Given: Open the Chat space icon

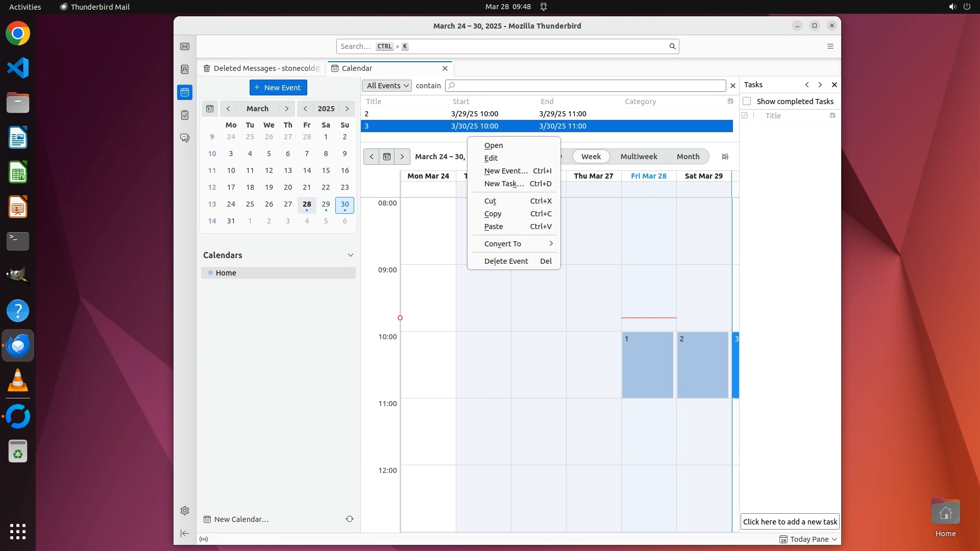Looking at the screenshot, I should [x=185, y=138].
